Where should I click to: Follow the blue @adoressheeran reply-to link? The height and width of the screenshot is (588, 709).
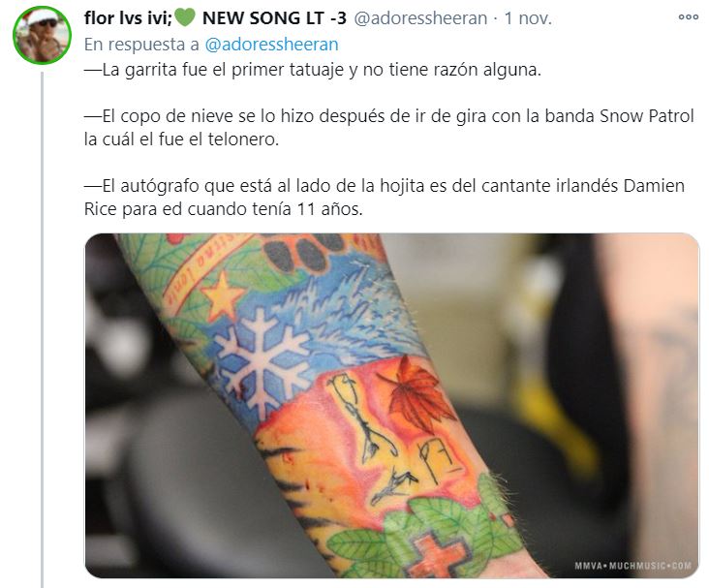[271, 45]
